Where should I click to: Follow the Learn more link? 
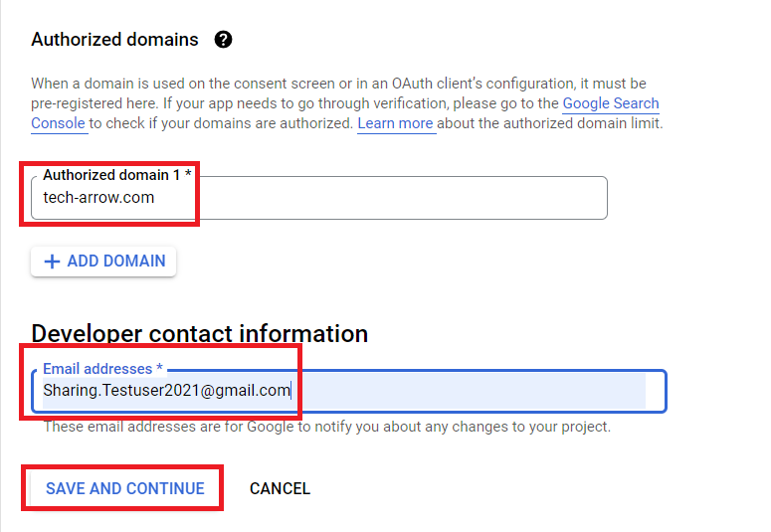396,124
